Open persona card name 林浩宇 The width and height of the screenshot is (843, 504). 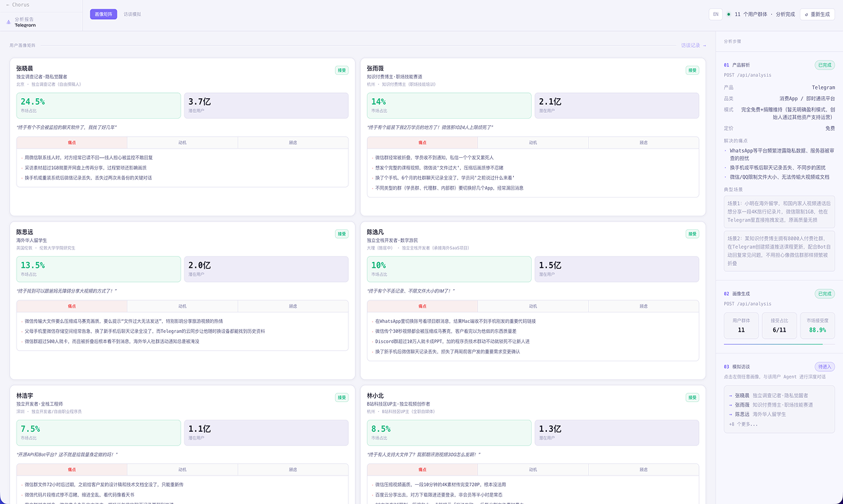(x=25, y=396)
